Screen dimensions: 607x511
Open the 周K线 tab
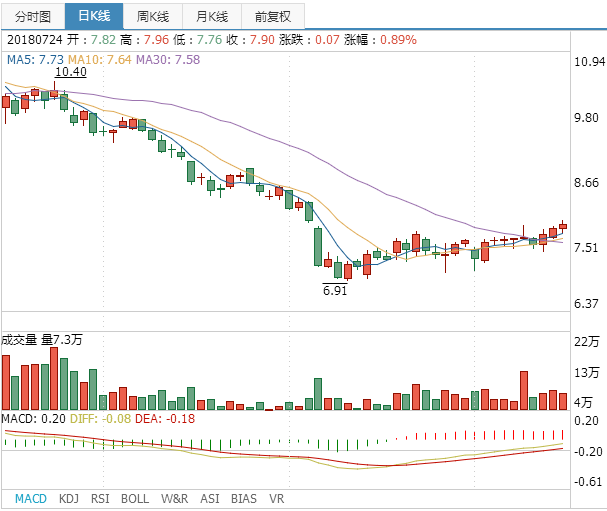pyautogui.click(x=153, y=16)
